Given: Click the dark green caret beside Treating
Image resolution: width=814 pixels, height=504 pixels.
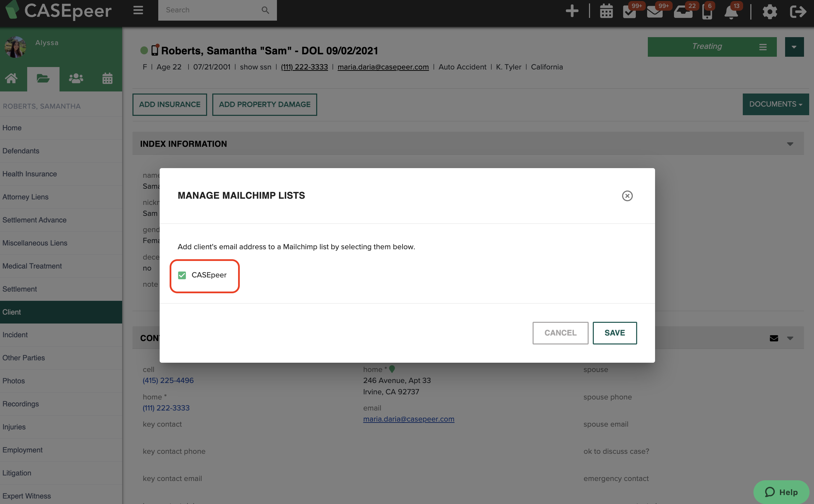Looking at the screenshot, I should click(794, 47).
